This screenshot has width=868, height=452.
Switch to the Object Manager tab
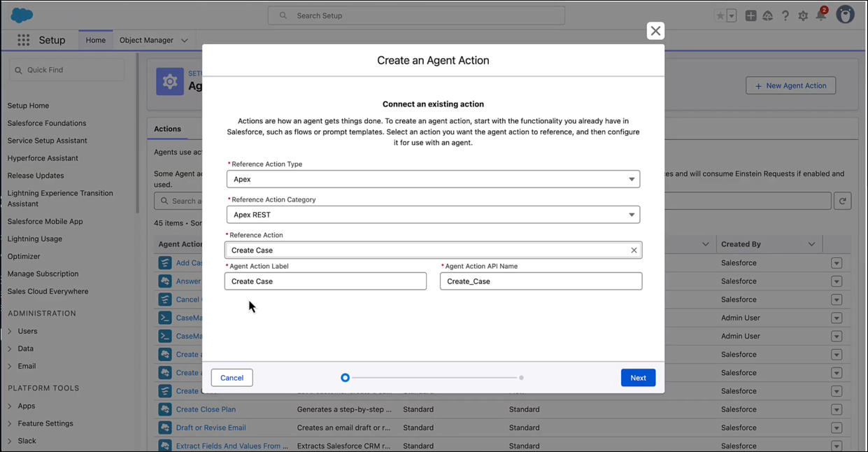click(x=146, y=41)
